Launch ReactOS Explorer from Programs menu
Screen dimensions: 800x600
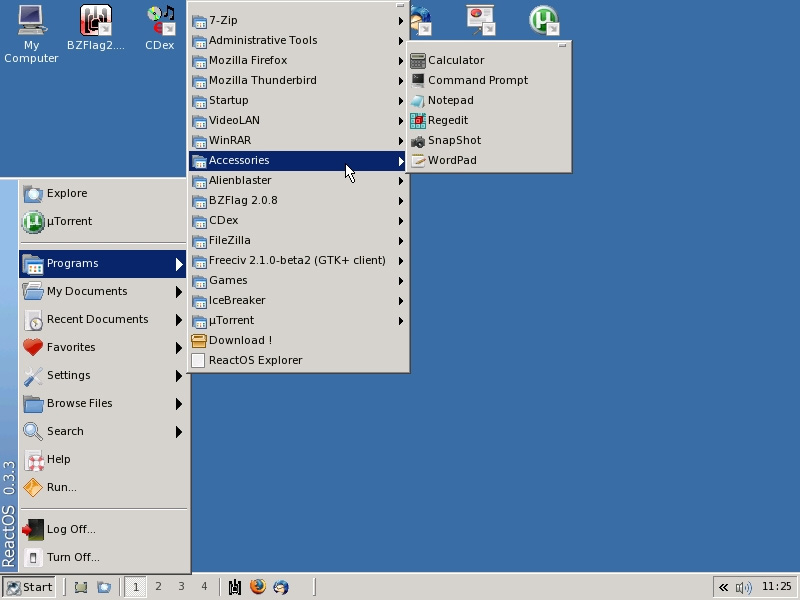click(x=298, y=360)
